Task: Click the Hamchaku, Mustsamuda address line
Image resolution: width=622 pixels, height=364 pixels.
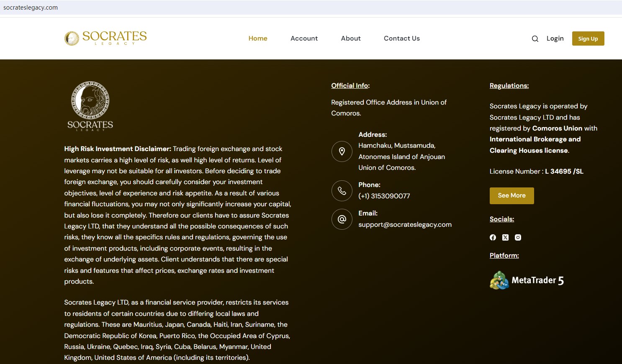Action: tap(397, 146)
